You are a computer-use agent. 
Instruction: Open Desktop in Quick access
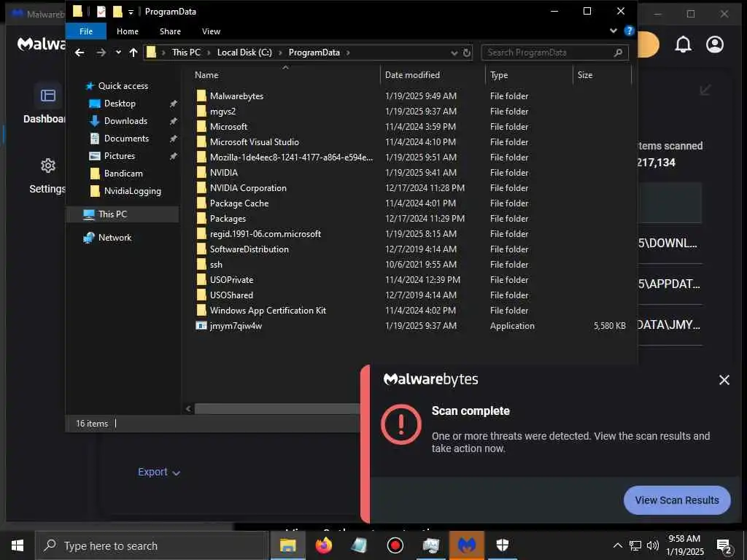120,104
